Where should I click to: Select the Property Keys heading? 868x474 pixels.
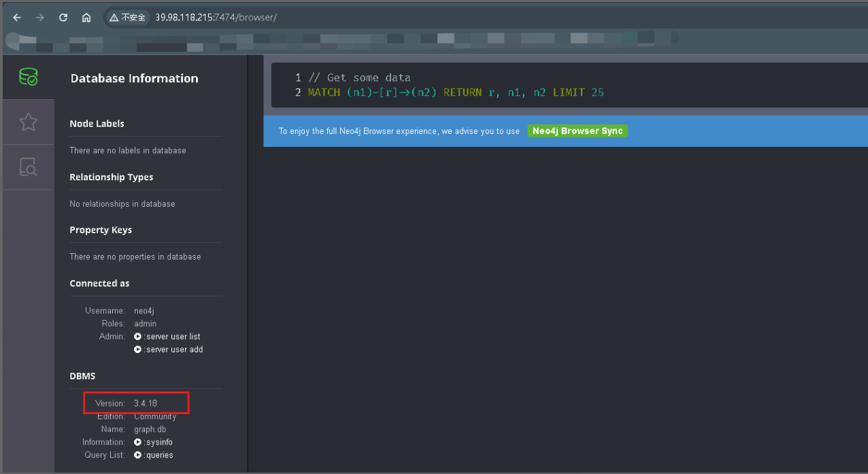(101, 230)
